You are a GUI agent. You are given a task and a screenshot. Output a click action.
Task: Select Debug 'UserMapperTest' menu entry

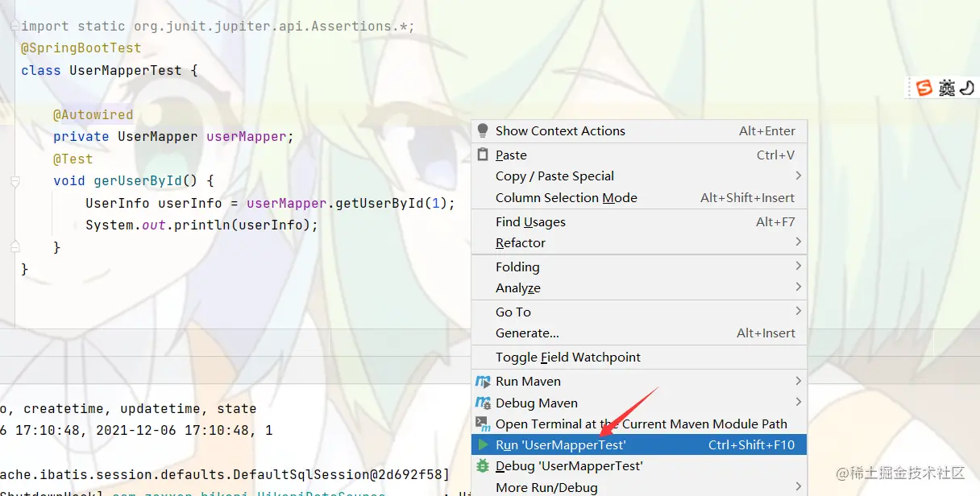(x=639, y=465)
